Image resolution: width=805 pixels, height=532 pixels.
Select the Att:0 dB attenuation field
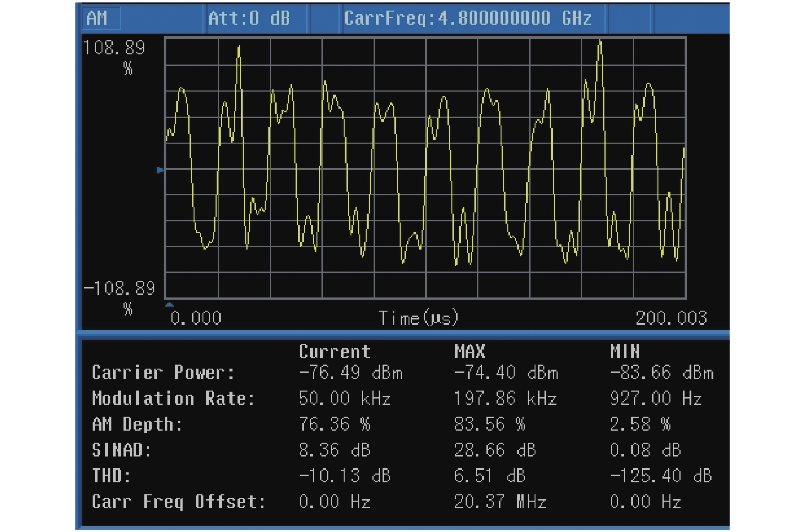pyautogui.click(x=249, y=18)
